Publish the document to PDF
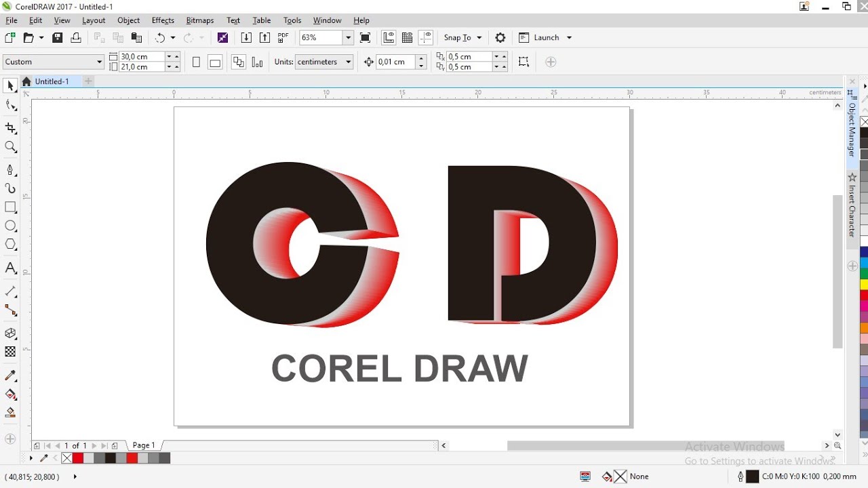The width and height of the screenshot is (868, 488). point(283,38)
